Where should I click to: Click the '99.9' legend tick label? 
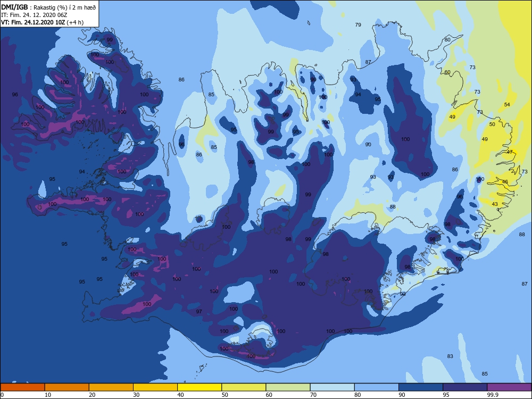click(493, 395)
